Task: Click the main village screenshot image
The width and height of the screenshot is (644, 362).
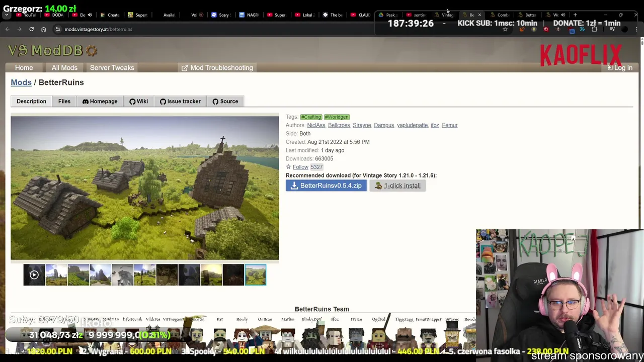Action: point(145,188)
